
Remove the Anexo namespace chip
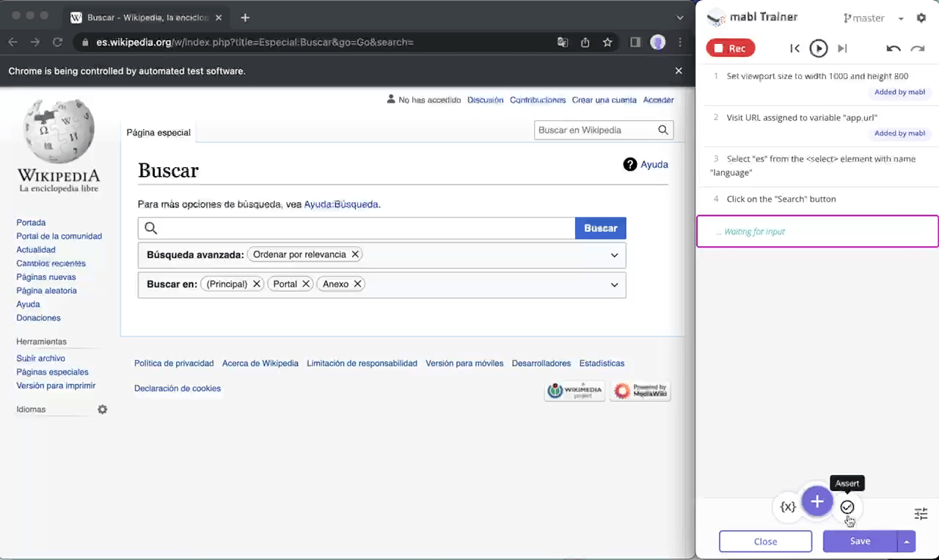pos(357,284)
